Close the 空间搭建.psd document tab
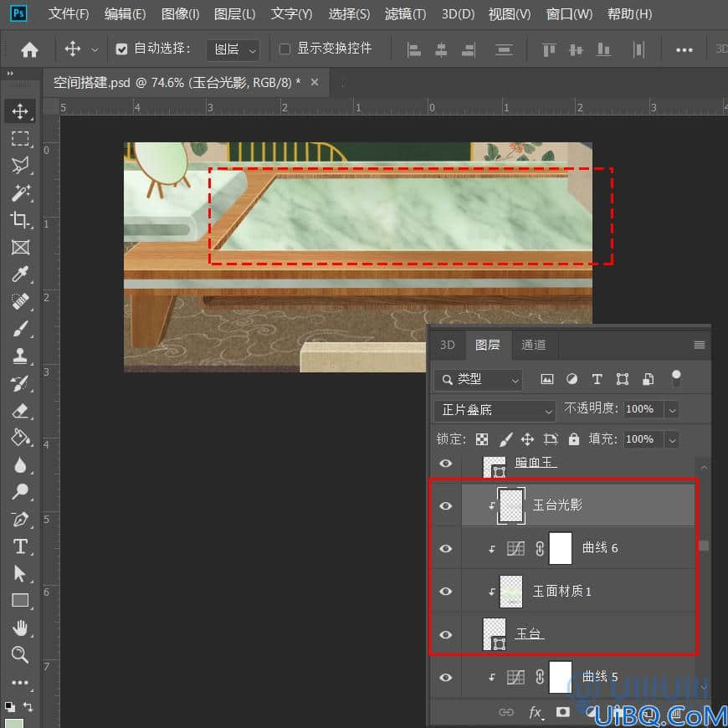 (x=315, y=82)
